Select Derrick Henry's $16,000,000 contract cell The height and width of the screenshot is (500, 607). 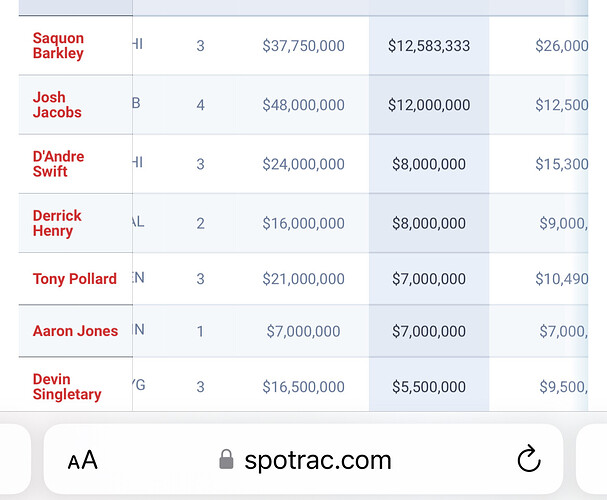tap(303, 223)
